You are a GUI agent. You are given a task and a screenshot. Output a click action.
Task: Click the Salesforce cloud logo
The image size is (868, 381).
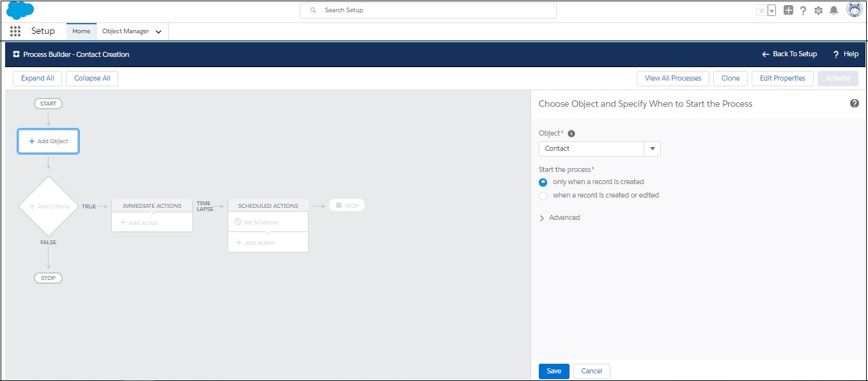(x=20, y=10)
